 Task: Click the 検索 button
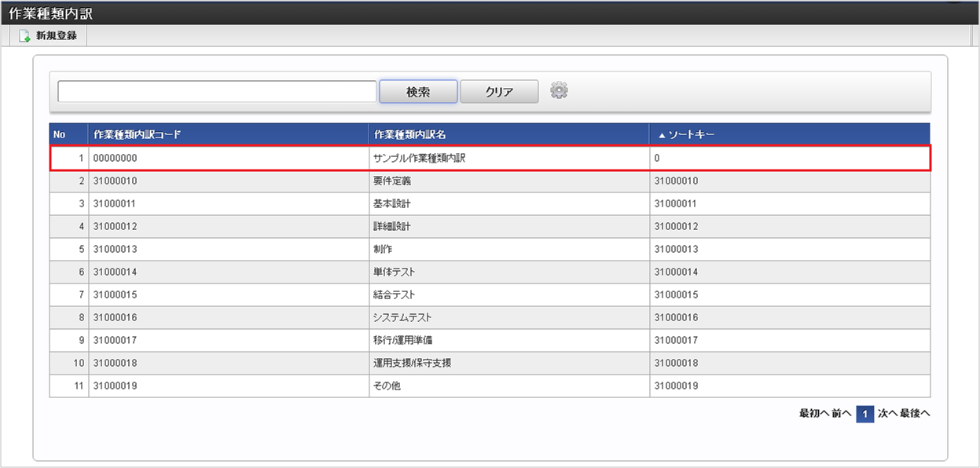coord(418,92)
